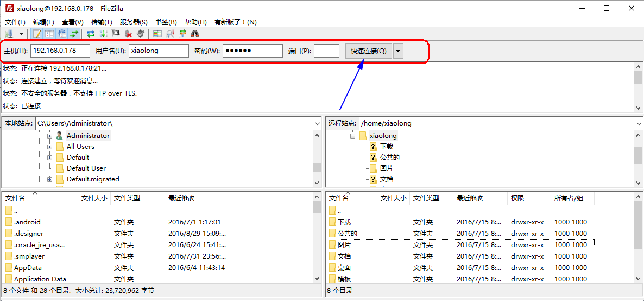Reconnect to the last server
Viewport: 644px width, 301px height.
click(x=141, y=34)
